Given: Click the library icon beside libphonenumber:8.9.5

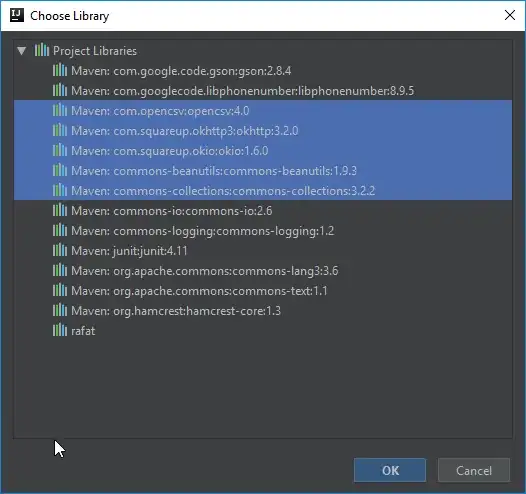Looking at the screenshot, I should (60, 90).
